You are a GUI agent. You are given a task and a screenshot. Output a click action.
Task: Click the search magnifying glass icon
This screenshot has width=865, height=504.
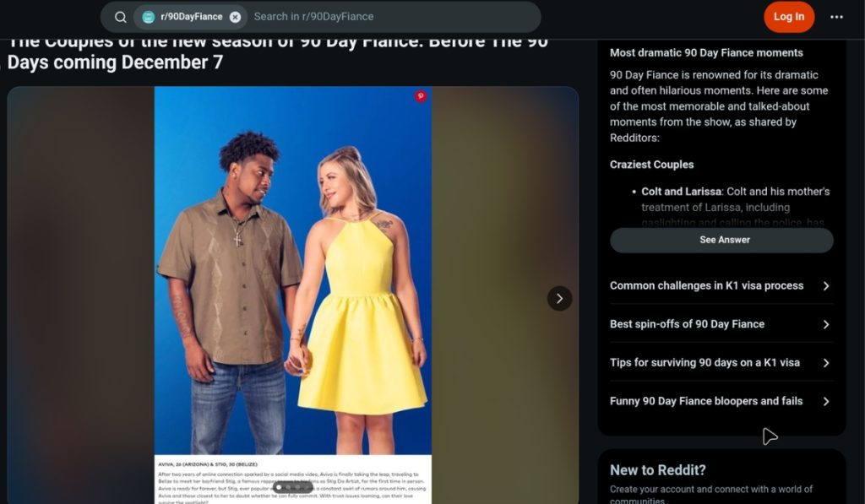120,17
